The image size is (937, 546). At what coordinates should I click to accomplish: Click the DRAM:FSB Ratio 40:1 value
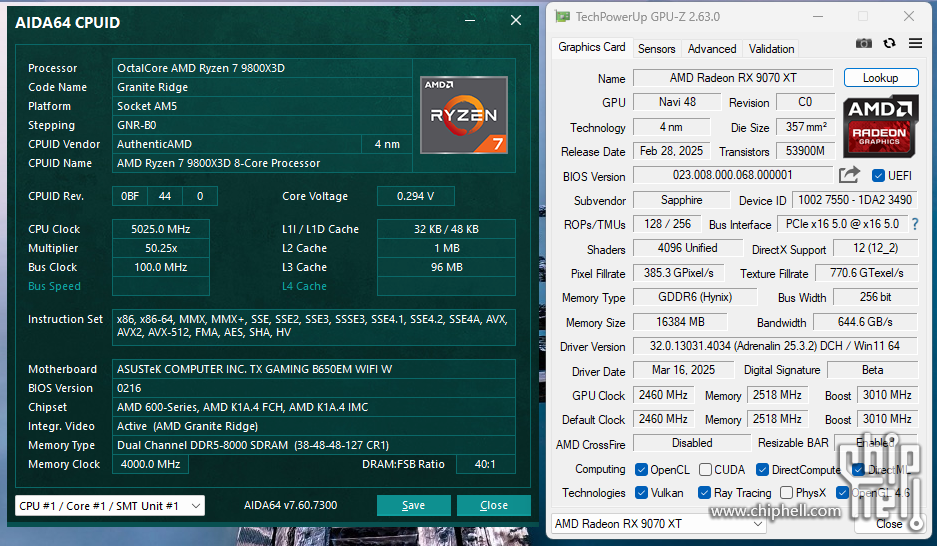[485, 464]
